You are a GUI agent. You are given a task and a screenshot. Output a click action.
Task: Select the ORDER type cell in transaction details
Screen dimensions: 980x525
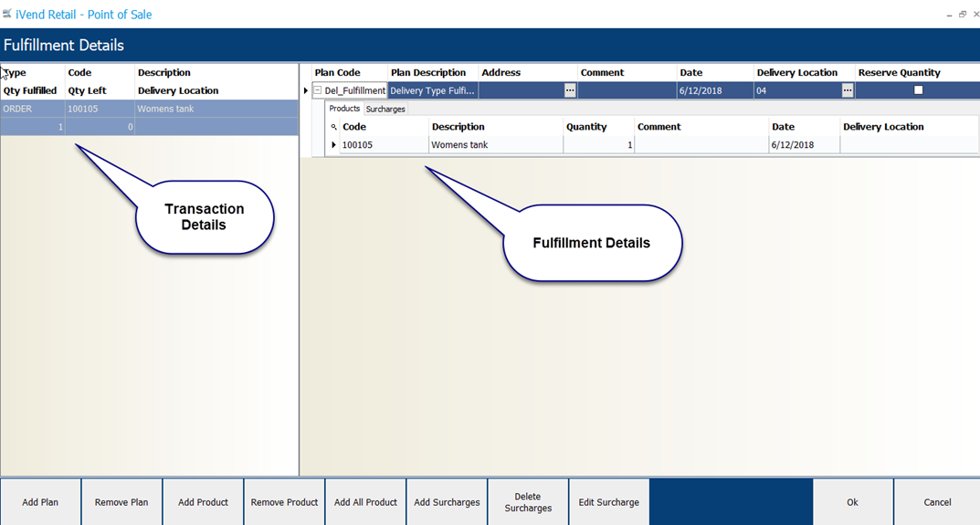pos(33,109)
